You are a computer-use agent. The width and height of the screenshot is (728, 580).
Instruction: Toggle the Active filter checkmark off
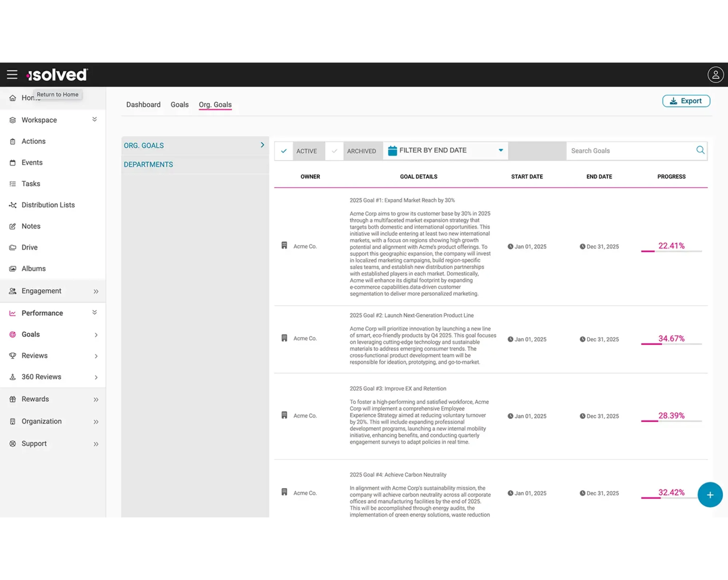284,151
